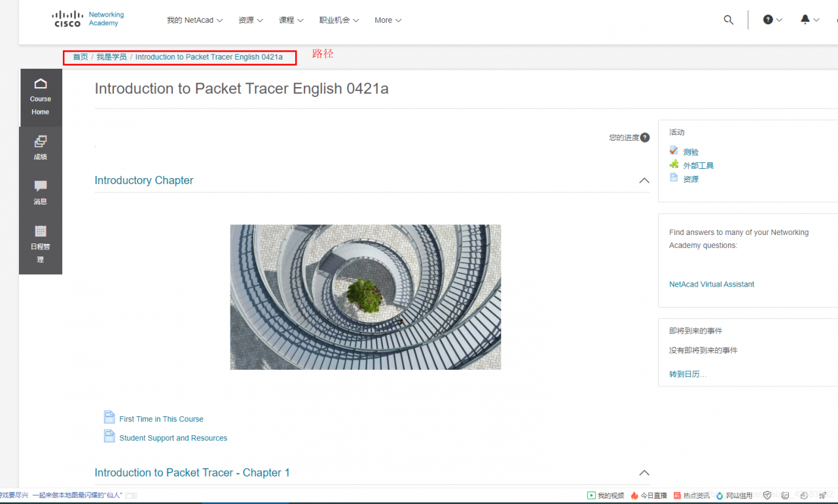Screen dimensions: 838x504
Task: Click 转到日历 go to calendar link
Action: click(687, 374)
